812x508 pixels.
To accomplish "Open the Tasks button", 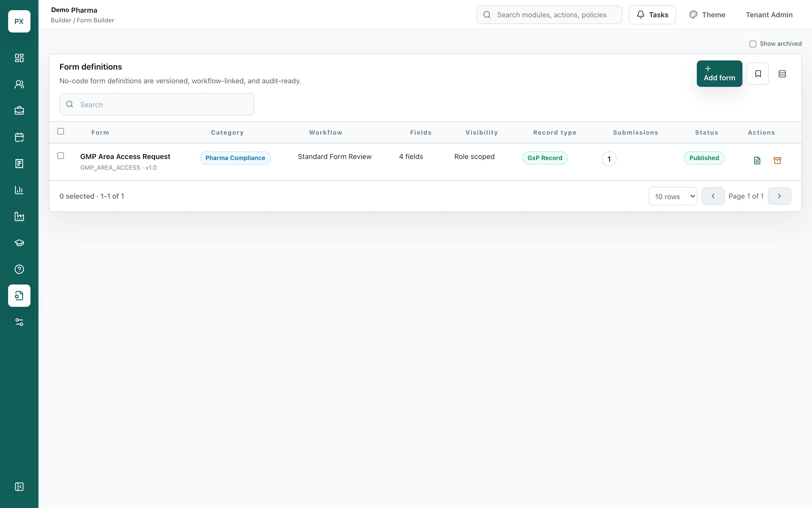I will pos(652,15).
